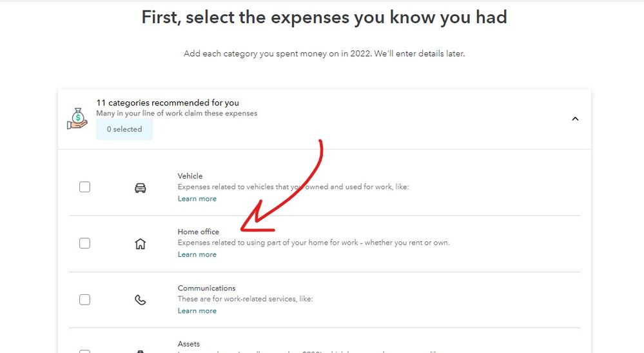Open Learn more under Vehicle
Screen dimensions: 644x353
click(197, 199)
